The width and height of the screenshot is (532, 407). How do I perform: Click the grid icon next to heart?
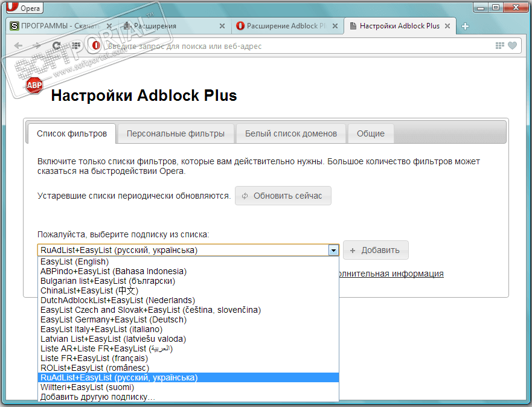500,45
